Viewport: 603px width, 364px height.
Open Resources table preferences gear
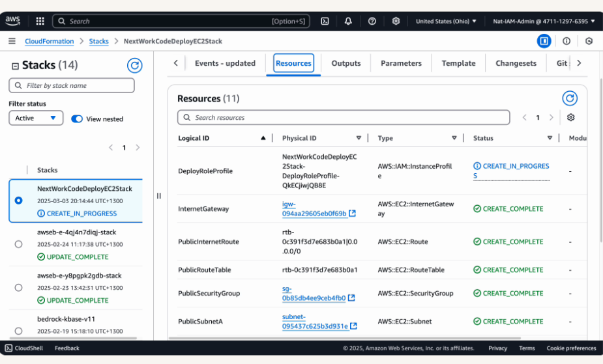click(x=570, y=118)
